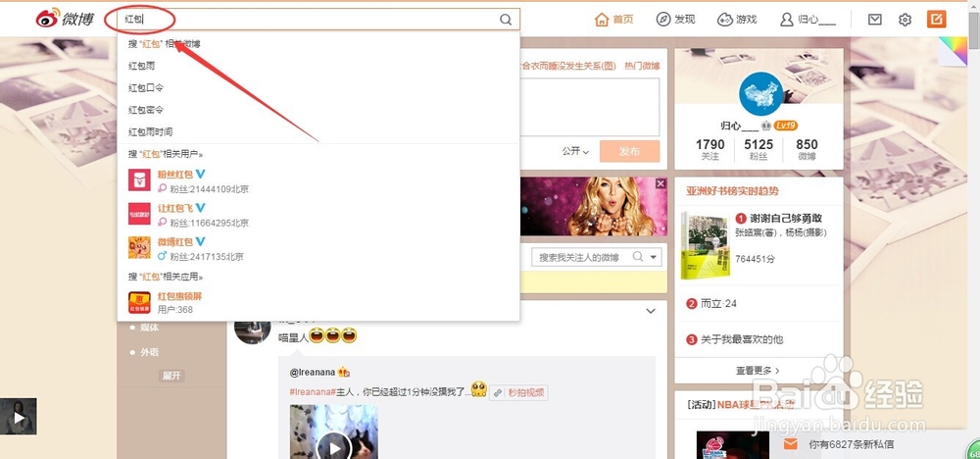This screenshot has height=459, width=980.
Task: Click 微博红包 avatar icon
Action: point(139,247)
